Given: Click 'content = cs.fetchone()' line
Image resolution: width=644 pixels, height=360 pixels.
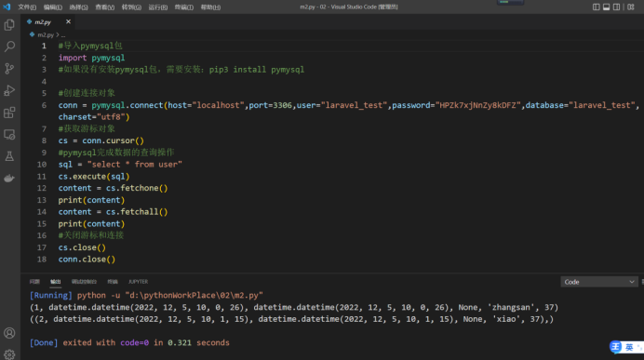Looking at the screenshot, I should [x=113, y=188].
